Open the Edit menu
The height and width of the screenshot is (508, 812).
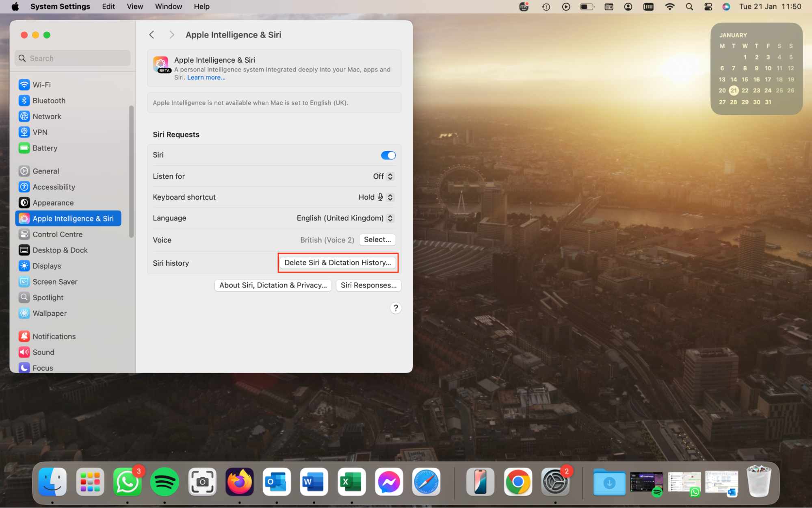point(108,7)
